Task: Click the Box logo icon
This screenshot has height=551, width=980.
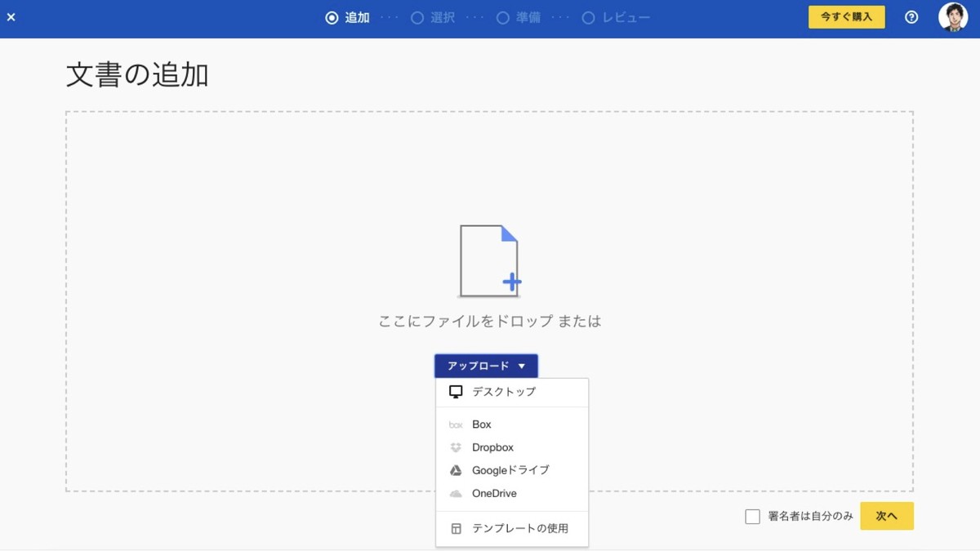Action: (x=456, y=424)
